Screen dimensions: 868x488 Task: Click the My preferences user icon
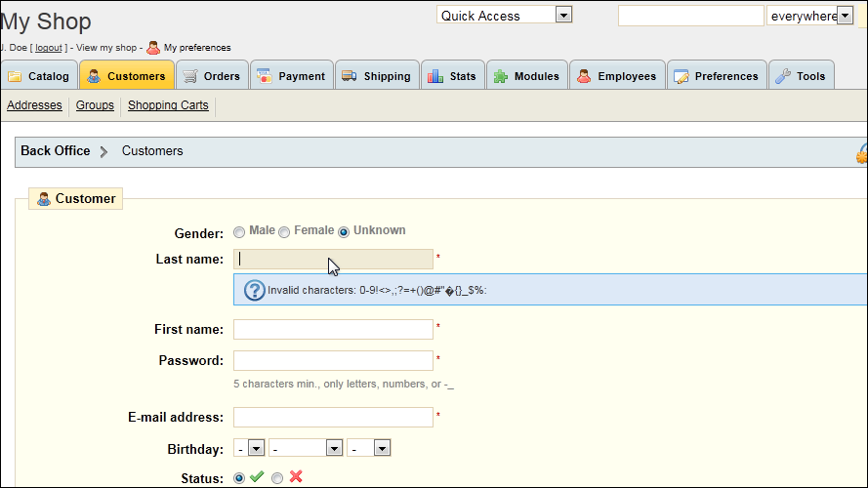153,48
